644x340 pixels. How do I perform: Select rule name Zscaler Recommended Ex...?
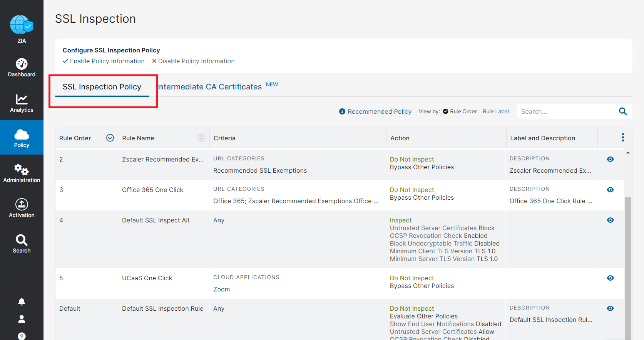click(163, 159)
